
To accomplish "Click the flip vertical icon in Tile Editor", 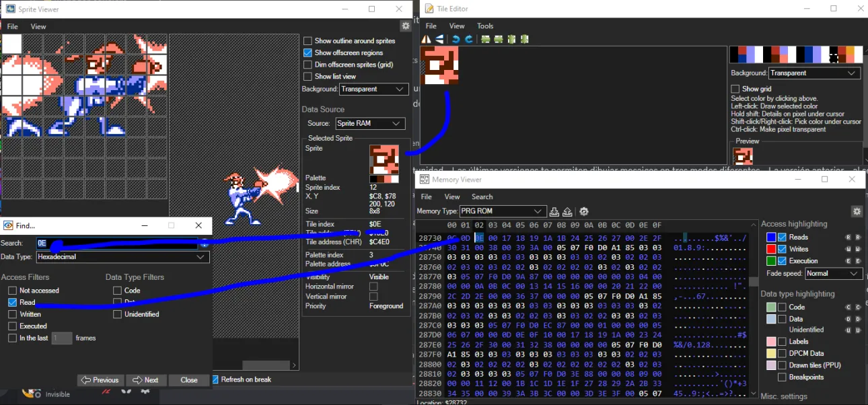I will point(439,39).
